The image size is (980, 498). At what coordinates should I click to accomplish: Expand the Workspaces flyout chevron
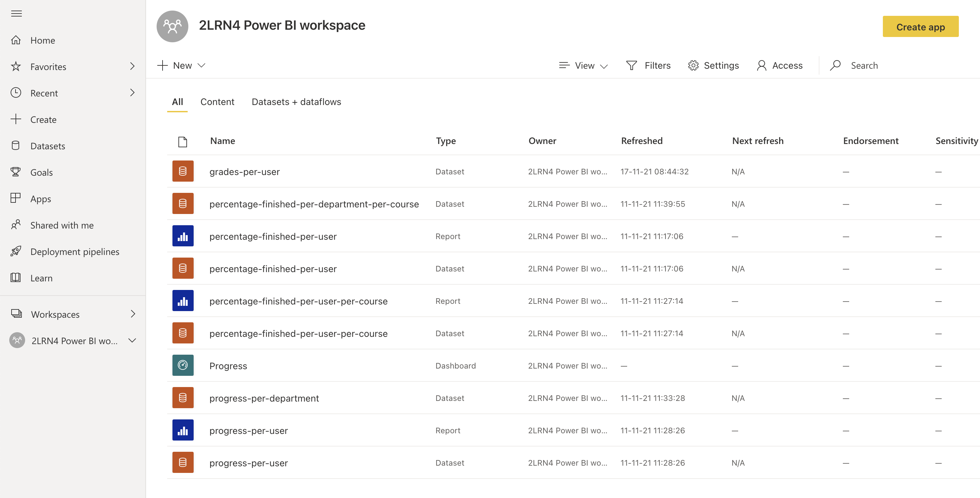pyautogui.click(x=133, y=314)
